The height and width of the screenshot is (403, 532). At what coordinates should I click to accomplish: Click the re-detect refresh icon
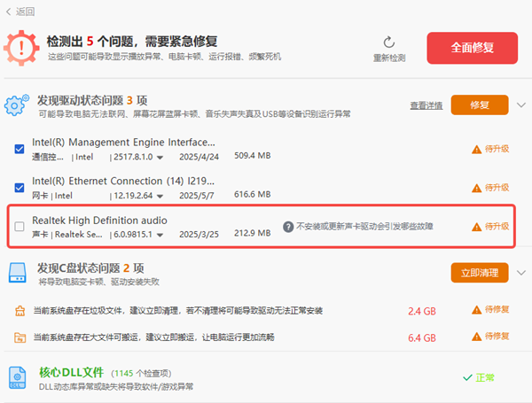point(388,42)
